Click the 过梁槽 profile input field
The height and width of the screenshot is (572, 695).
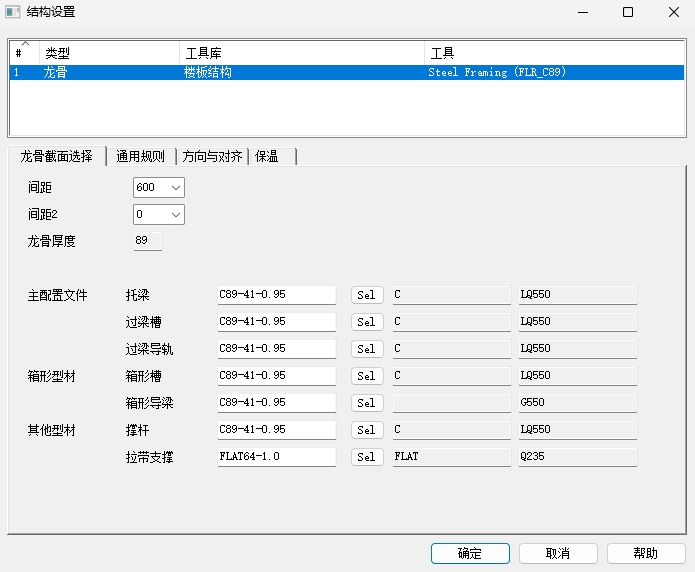[277, 322]
